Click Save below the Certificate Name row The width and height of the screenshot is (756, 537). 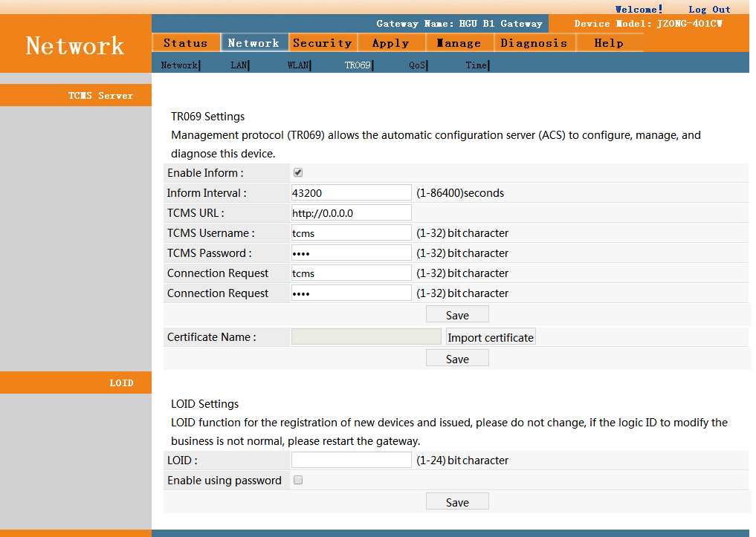[457, 359]
